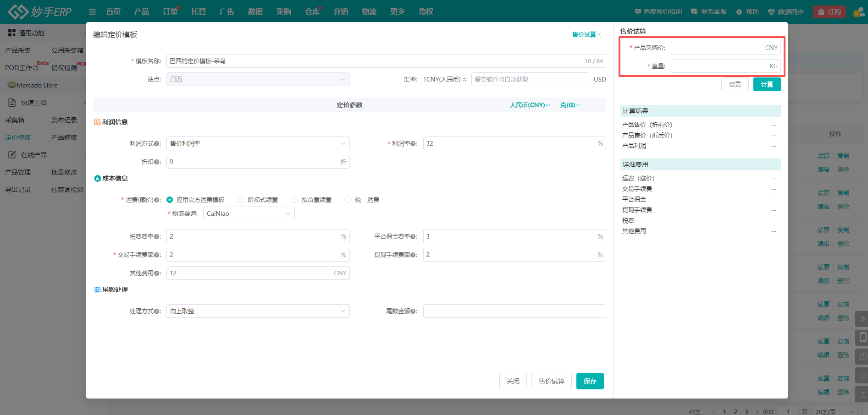The width and height of the screenshot is (868, 415).
Task: Open the 人民币(CNY) currency selector
Action: 530,105
